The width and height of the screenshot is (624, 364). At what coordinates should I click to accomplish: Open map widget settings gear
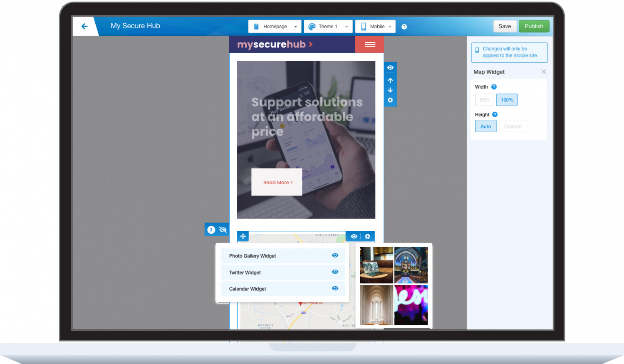367,236
